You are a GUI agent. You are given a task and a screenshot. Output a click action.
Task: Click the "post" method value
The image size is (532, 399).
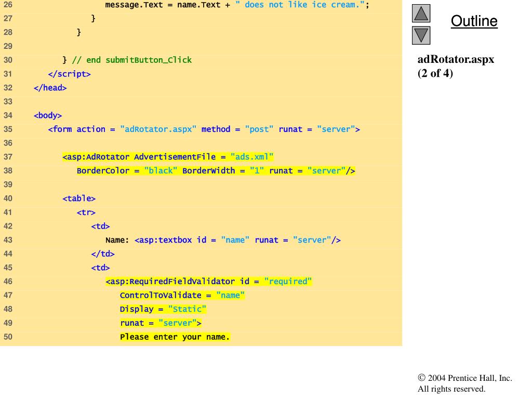coord(259,129)
